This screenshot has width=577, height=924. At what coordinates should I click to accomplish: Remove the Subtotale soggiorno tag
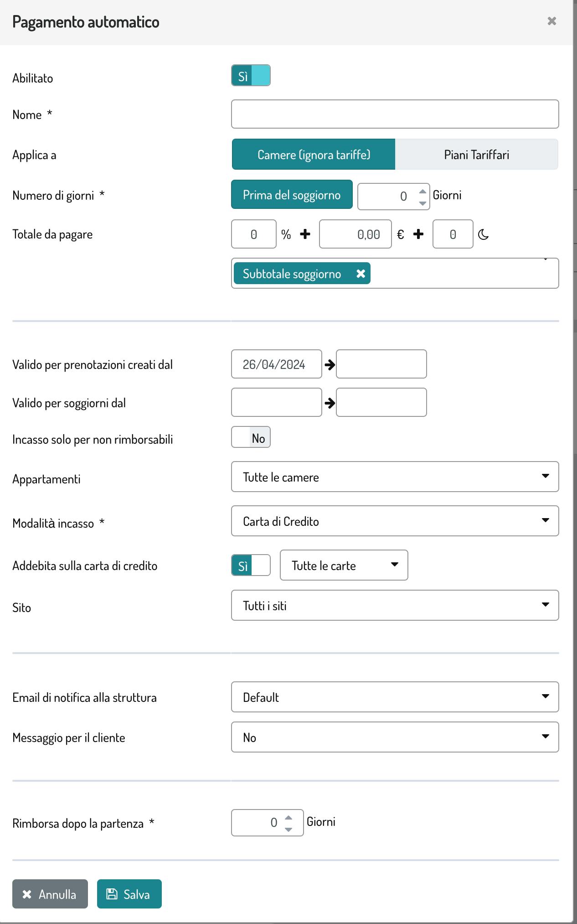tap(361, 274)
